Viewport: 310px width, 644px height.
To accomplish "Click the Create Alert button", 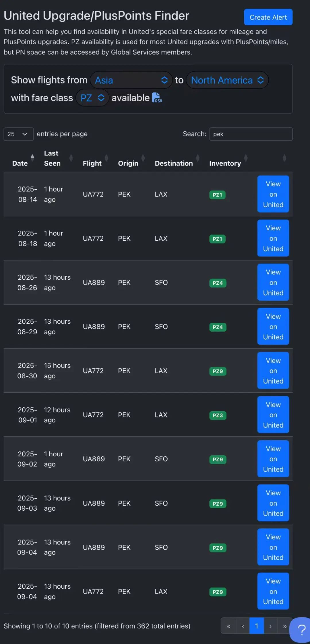I will pyautogui.click(x=268, y=17).
